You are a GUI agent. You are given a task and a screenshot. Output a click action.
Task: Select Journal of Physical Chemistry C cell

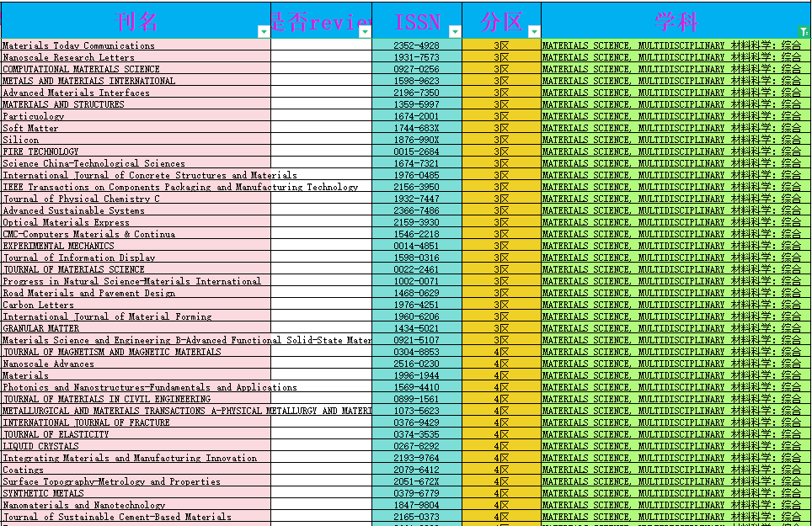[136, 199]
